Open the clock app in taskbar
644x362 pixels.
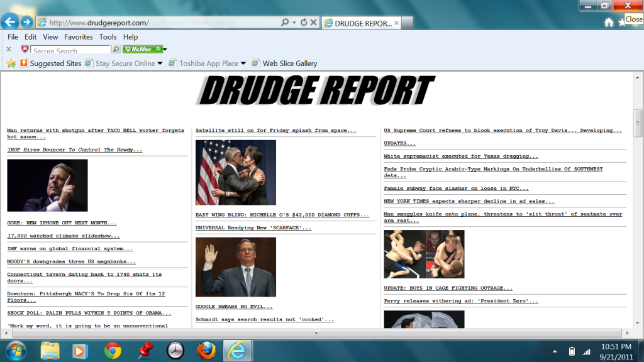click(x=175, y=351)
